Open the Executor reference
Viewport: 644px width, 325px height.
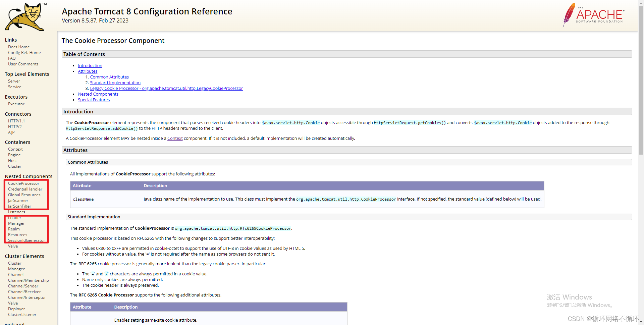point(16,104)
